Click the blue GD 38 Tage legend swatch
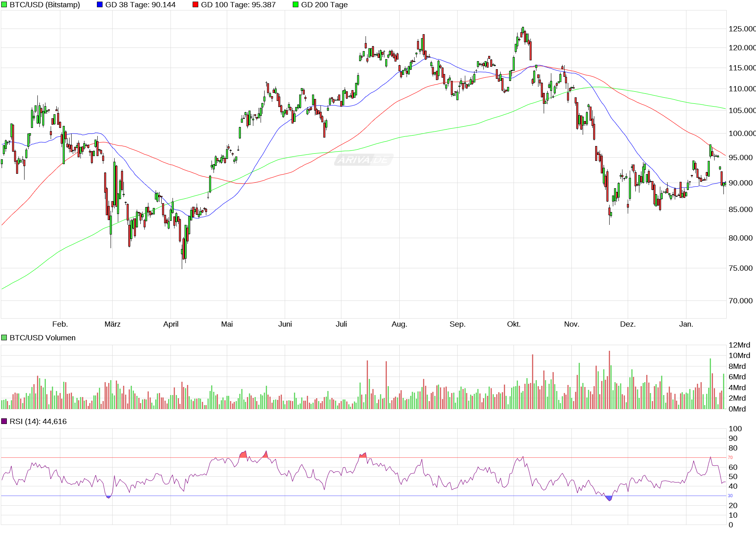 click(100, 5)
